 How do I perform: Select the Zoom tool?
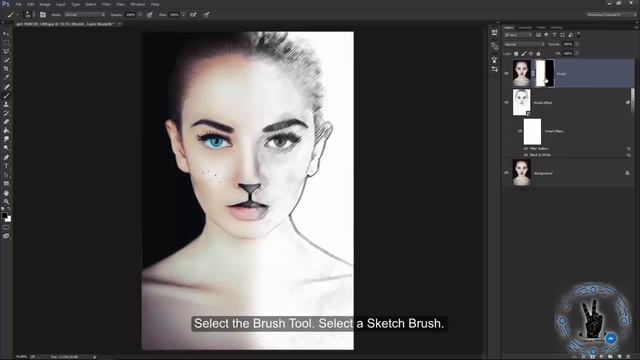6,201
